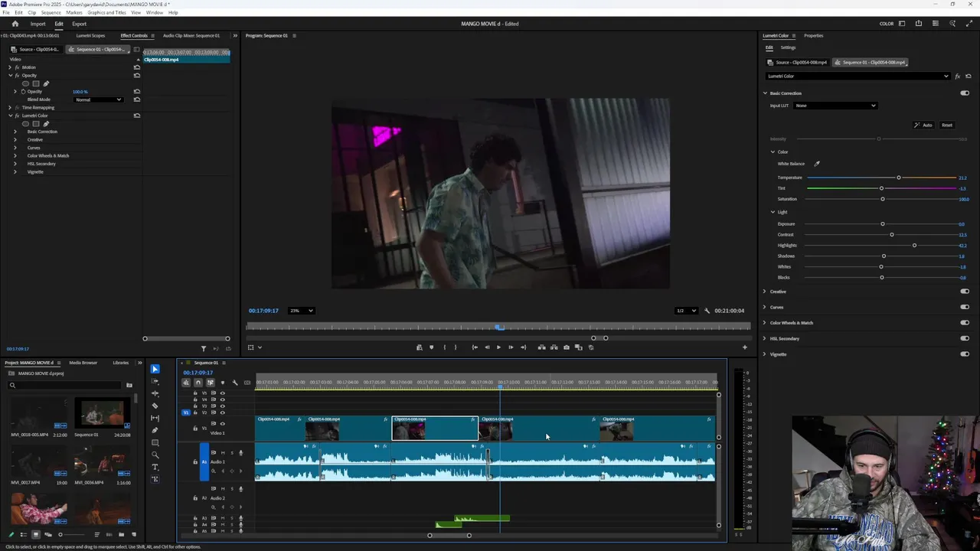Reset the Lumetri Color effect in Lumetri panel
Image resolution: width=980 pixels, height=551 pixels.
tap(969, 76)
